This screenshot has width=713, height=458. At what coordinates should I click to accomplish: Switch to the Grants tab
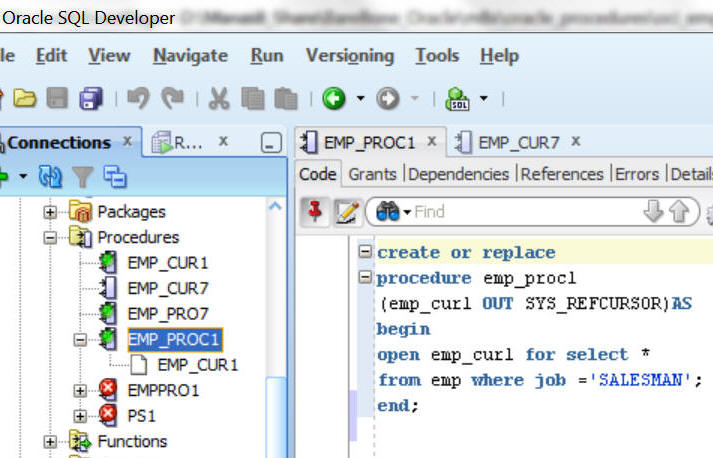point(372,174)
